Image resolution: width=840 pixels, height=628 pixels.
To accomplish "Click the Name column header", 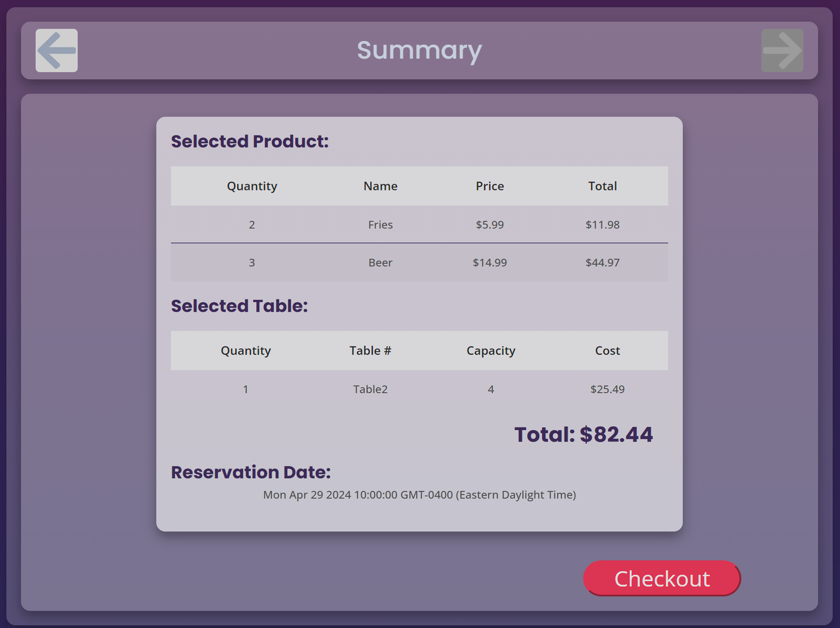I will click(380, 186).
